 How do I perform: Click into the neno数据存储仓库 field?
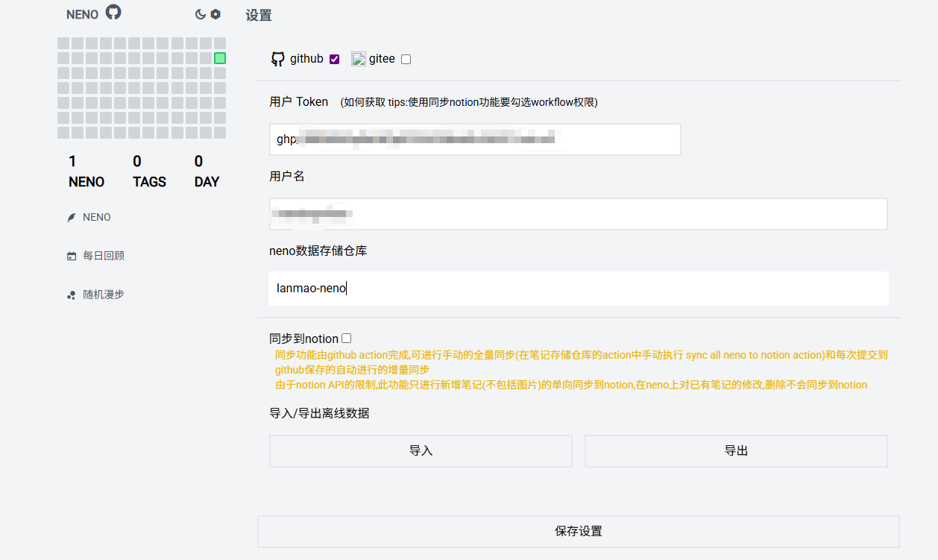tap(579, 289)
